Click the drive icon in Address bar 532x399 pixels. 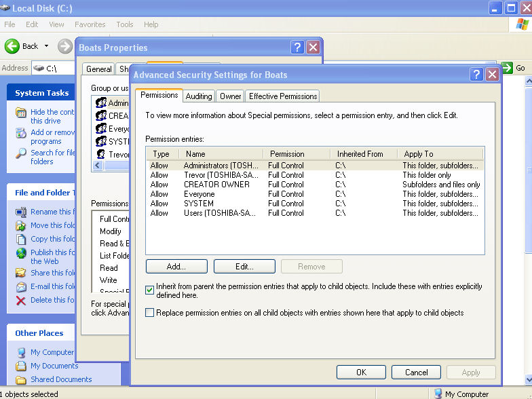[x=39, y=68]
